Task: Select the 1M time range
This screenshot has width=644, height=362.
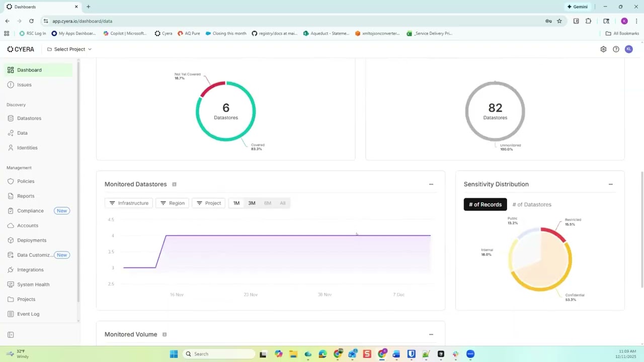Action: (236, 203)
